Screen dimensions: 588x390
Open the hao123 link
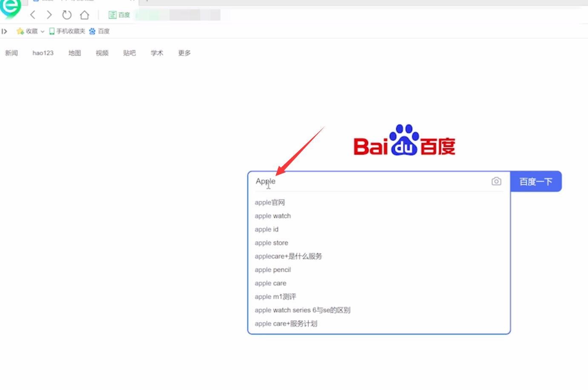pos(43,53)
